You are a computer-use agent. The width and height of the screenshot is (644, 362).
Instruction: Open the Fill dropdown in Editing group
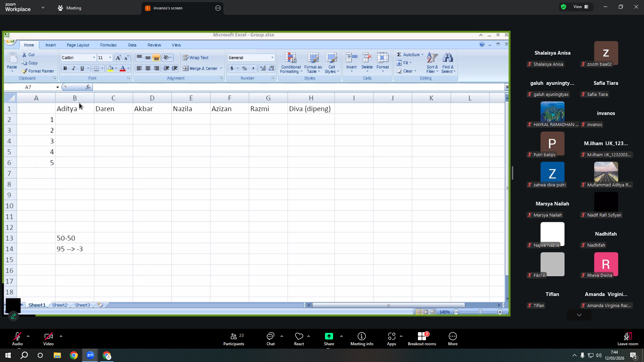click(x=404, y=63)
